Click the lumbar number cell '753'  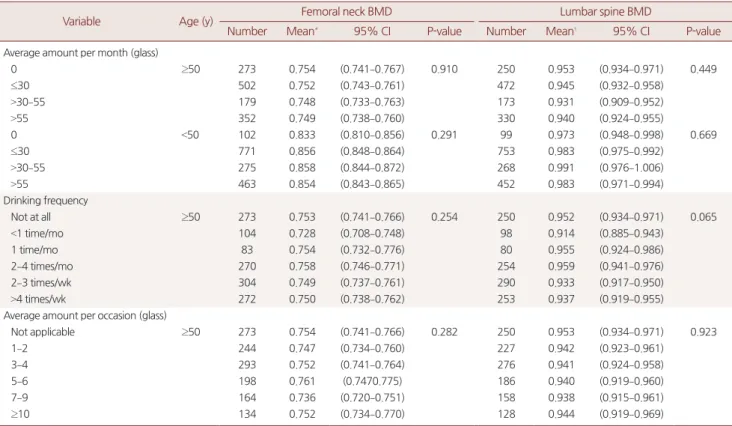[x=506, y=151]
